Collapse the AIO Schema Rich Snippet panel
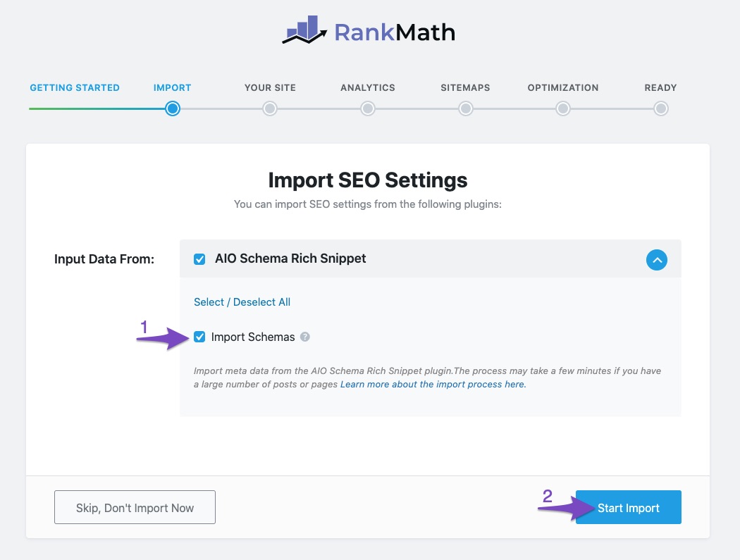Viewport: 740px width, 560px height. point(656,260)
